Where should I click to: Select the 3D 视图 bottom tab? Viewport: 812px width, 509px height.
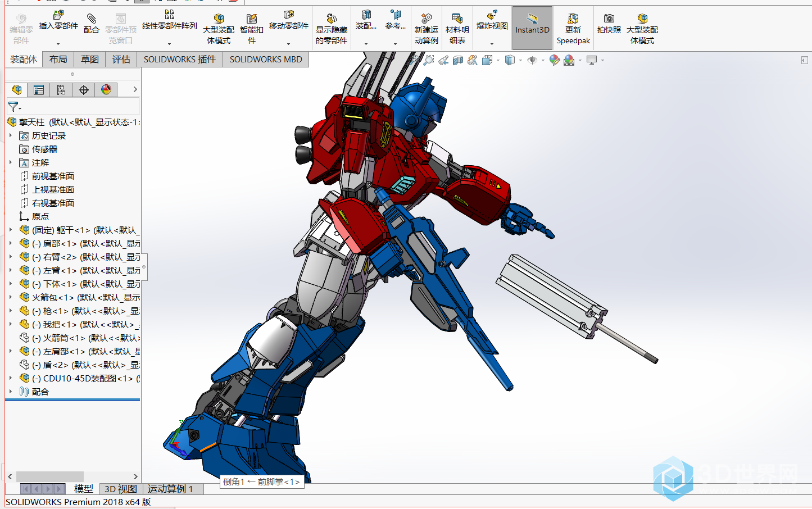coord(121,489)
